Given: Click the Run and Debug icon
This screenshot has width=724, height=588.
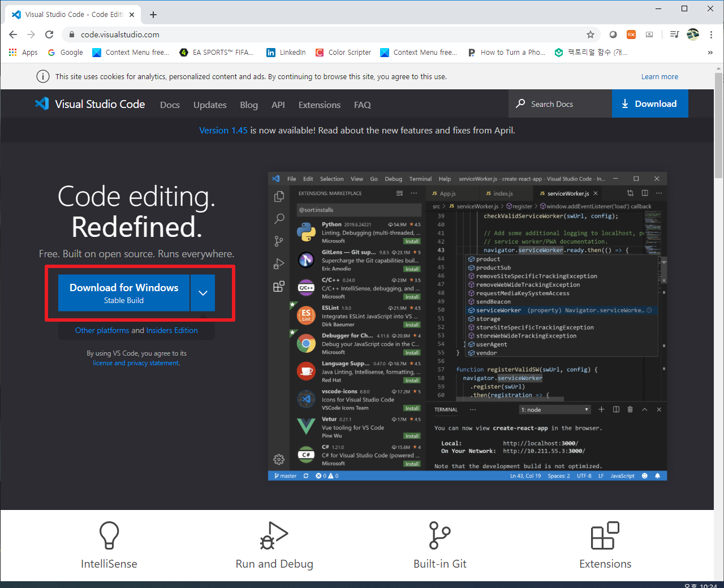Looking at the screenshot, I should 274,535.
